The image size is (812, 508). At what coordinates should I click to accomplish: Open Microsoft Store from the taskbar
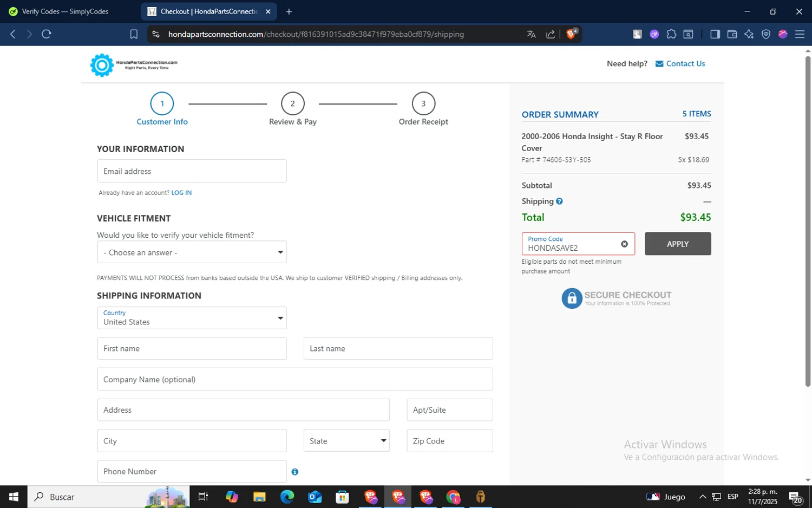(342, 497)
